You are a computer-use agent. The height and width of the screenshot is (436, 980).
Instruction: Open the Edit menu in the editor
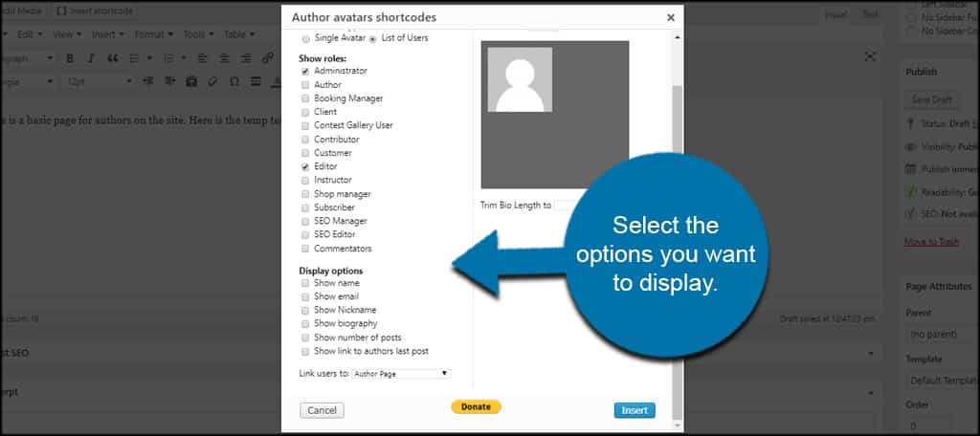30,34
